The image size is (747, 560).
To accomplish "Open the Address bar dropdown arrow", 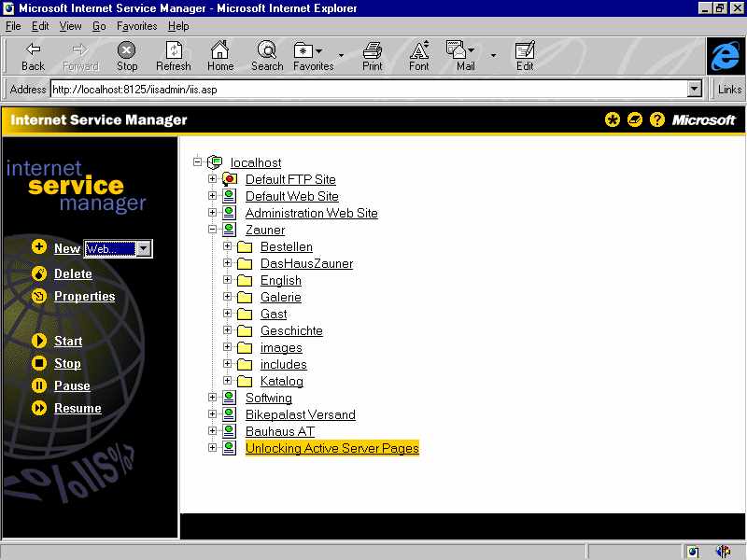I will (695, 89).
